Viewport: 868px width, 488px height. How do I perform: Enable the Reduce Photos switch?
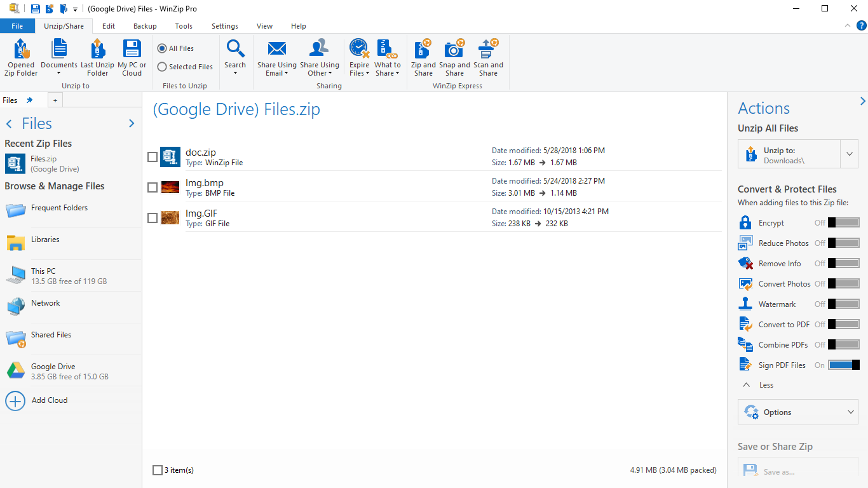pos(844,243)
